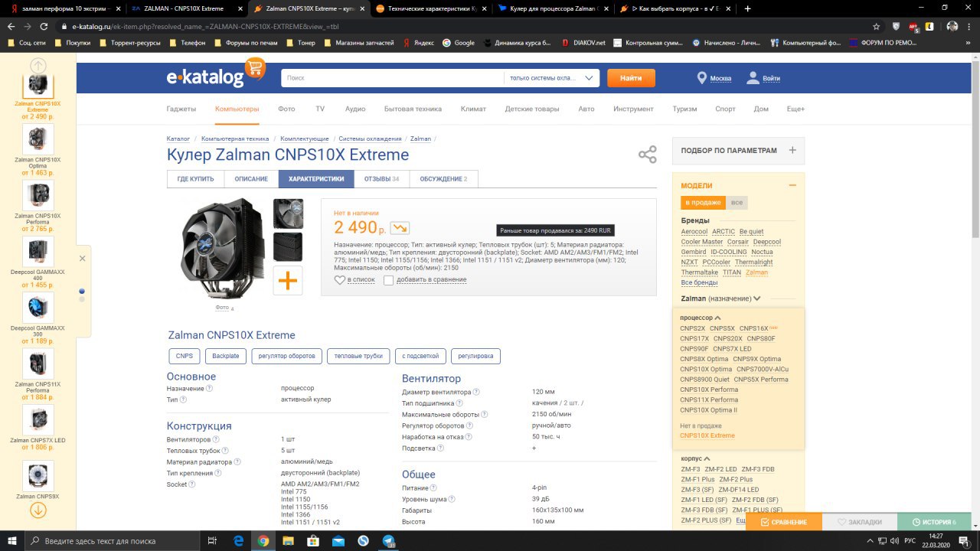Switch to 'Отзывы 34' tab
Viewport: 980px width, 551px height.
click(x=381, y=179)
